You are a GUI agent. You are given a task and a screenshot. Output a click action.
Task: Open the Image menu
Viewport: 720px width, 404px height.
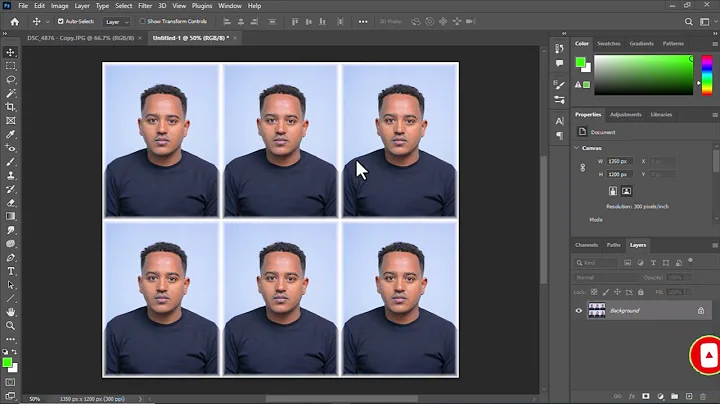59,6
